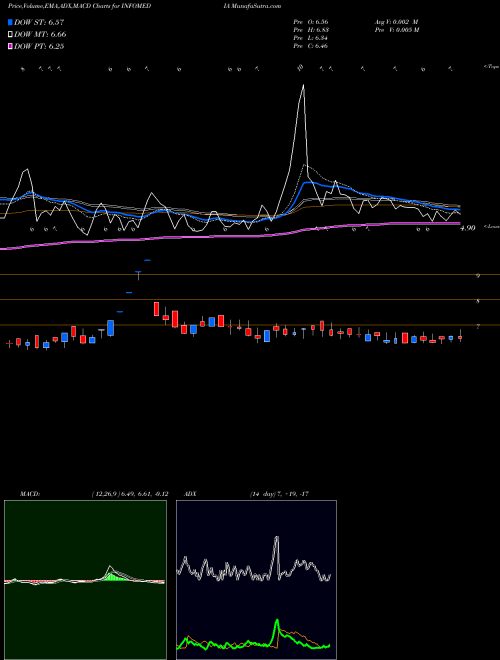Viewport: 500px width, 660px height.
Task: Select the 'DOW PT: 6.25' legend text
Action: click(x=39, y=47)
